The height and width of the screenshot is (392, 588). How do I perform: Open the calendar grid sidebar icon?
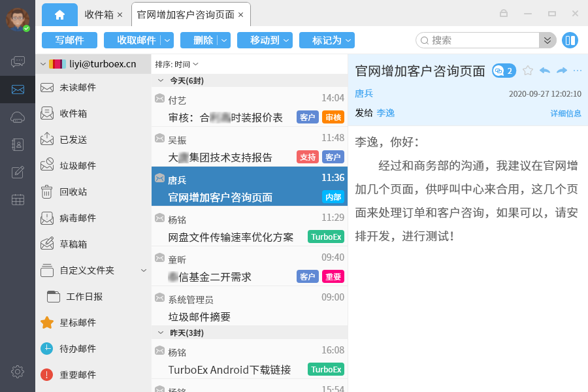click(18, 200)
